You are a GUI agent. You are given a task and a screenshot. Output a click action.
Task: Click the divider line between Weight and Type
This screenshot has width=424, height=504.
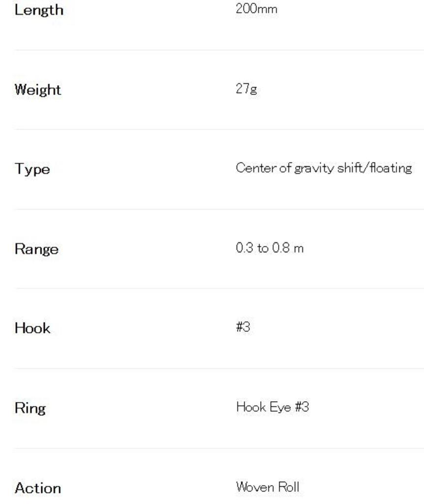click(x=219, y=129)
